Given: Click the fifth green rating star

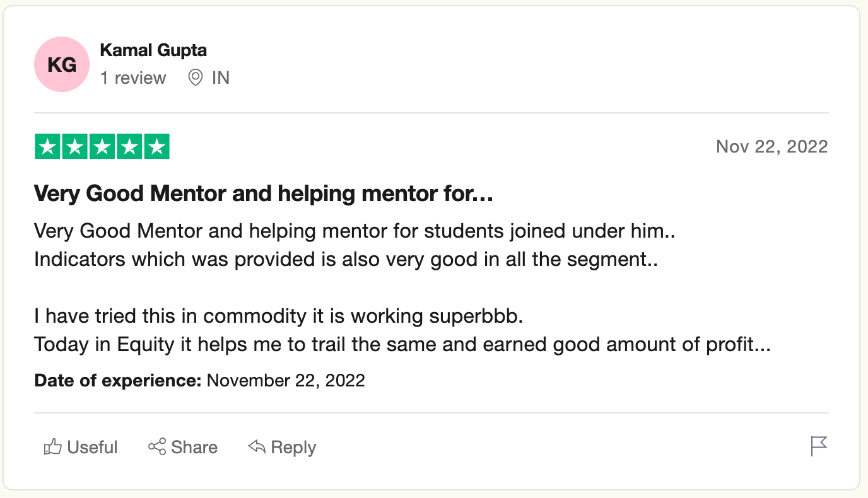Looking at the screenshot, I should (157, 147).
